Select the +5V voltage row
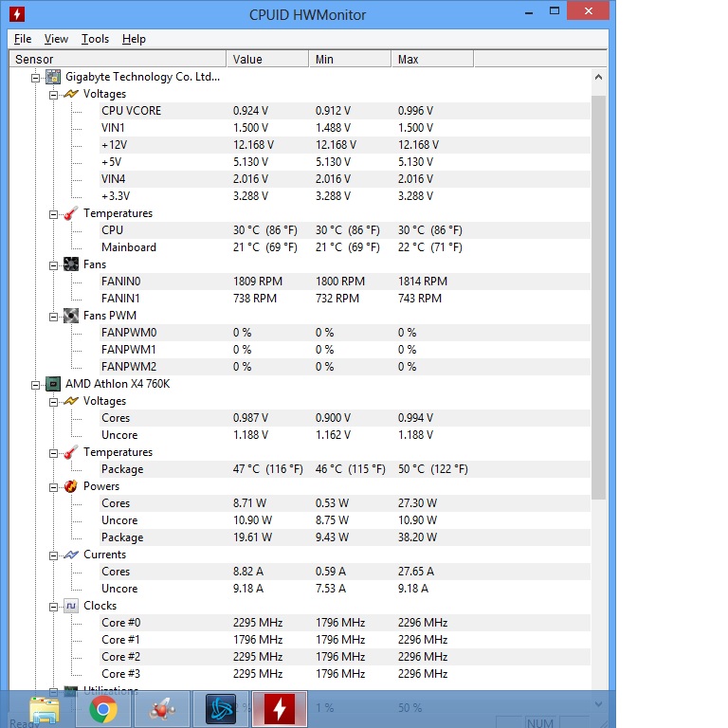Viewport: 728px width, 728px height. point(344,162)
